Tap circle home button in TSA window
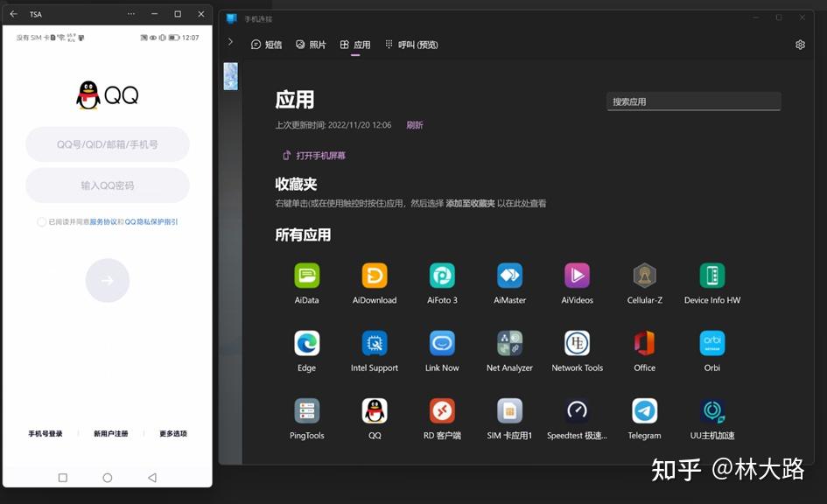The image size is (827, 504). [x=108, y=478]
